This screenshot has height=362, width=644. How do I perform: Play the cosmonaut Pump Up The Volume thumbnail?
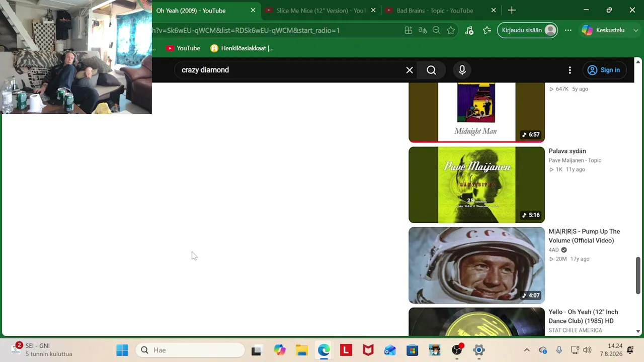[x=476, y=265]
